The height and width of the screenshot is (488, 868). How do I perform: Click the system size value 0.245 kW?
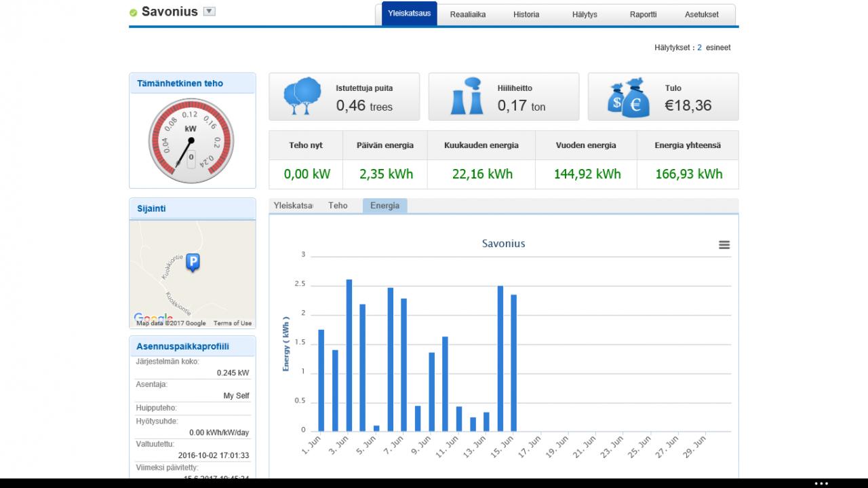coord(233,373)
